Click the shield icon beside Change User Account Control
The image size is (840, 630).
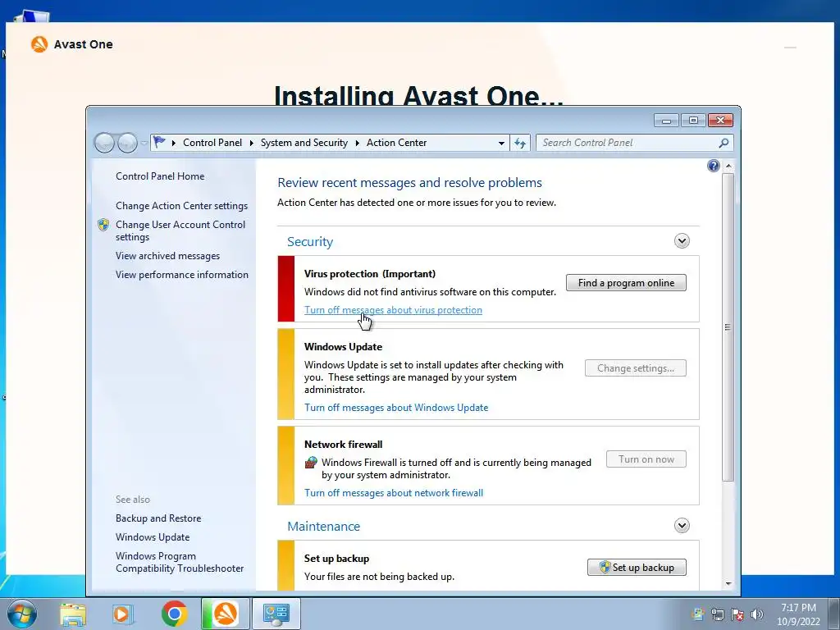(x=103, y=225)
